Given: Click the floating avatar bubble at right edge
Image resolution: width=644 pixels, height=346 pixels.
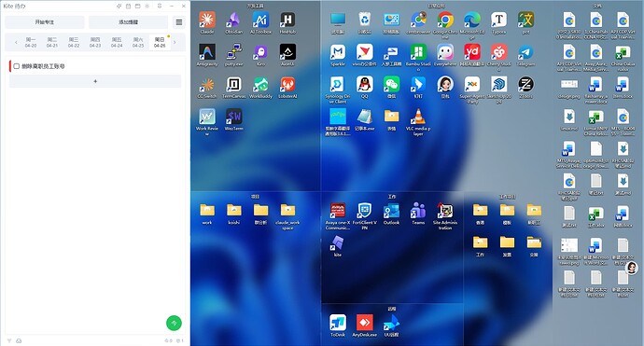Looking at the screenshot, I should click(x=632, y=268).
